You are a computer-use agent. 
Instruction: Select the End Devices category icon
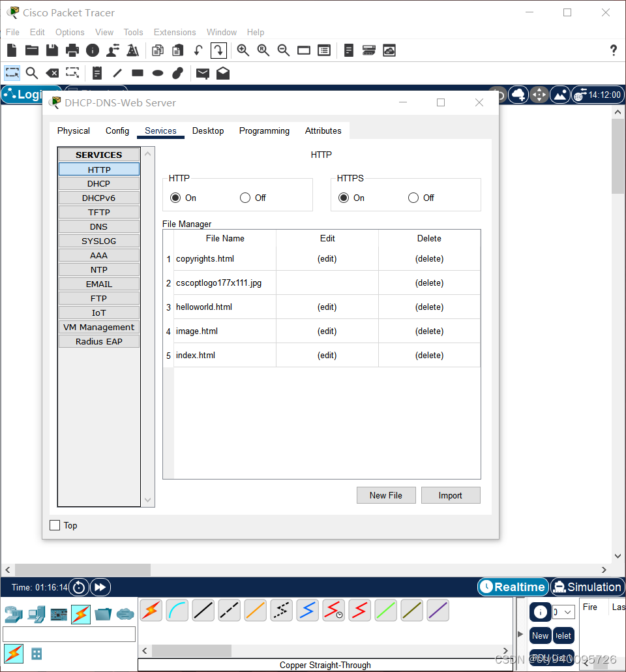[x=37, y=614]
